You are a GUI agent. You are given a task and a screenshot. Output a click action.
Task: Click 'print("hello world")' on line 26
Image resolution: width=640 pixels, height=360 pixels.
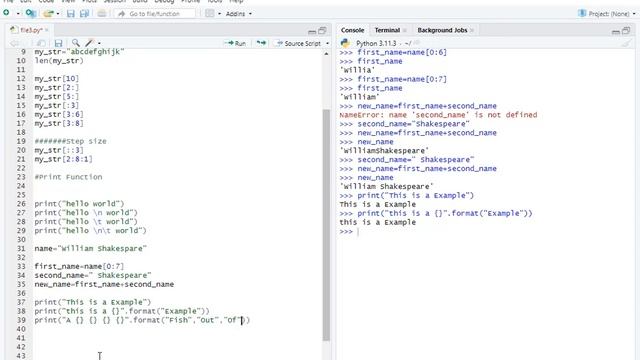79,204
